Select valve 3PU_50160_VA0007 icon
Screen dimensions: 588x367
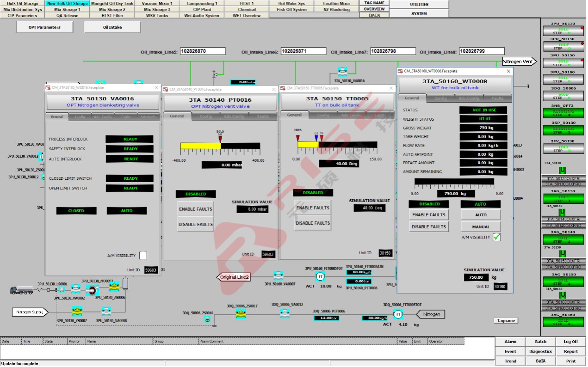[x=278, y=276]
